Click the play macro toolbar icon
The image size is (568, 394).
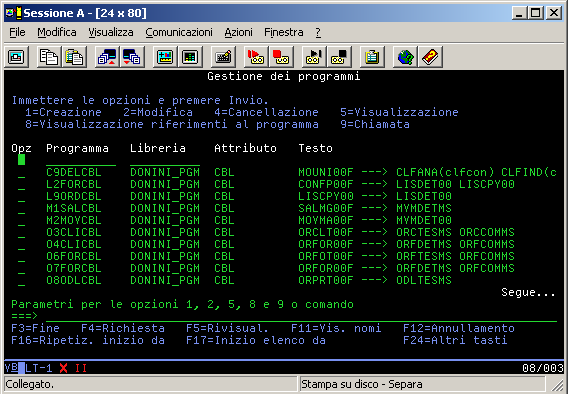click(x=314, y=57)
